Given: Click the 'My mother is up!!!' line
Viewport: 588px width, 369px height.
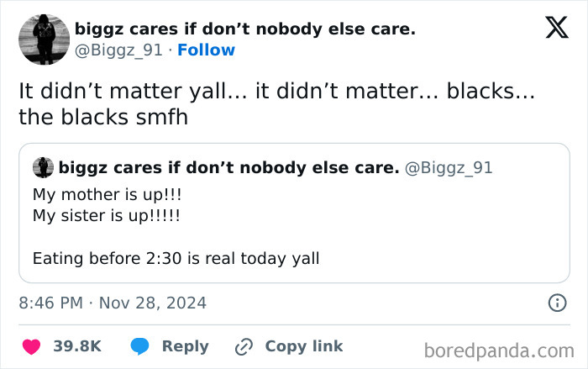Looking at the screenshot, I should pyautogui.click(x=107, y=195).
